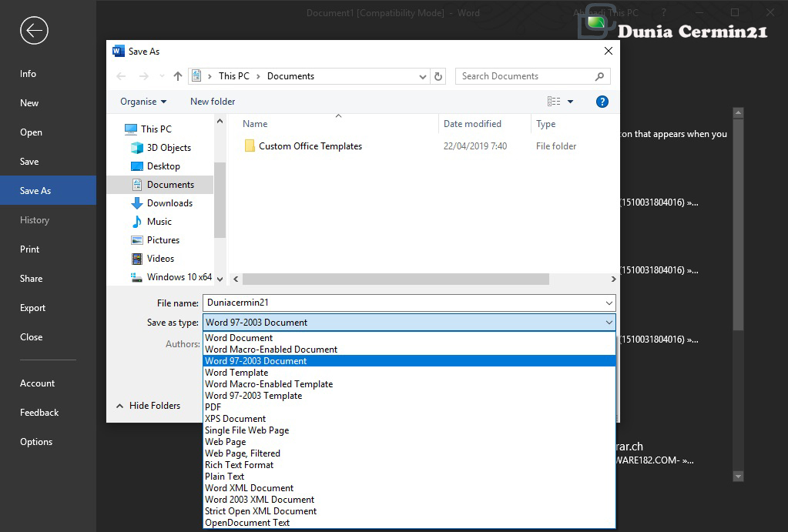Choose PDF from type list
The width and height of the screenshot is (788, 532).
[409, 407]
